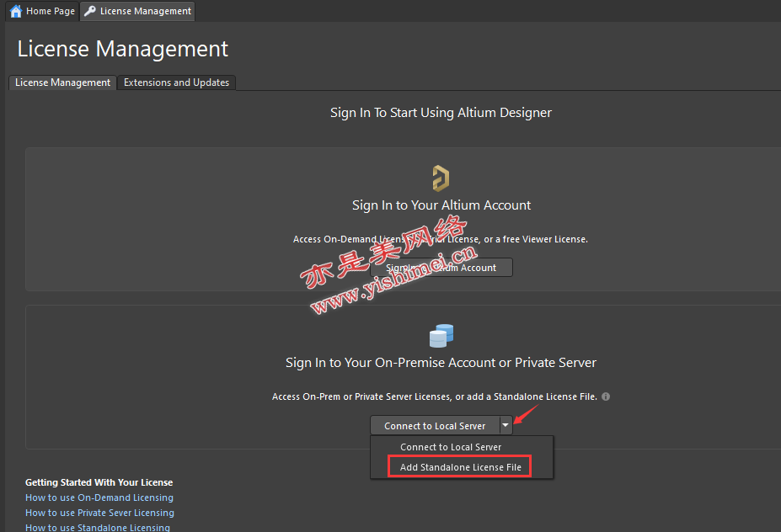Viewport: 781px width, 532px height.
Task: Open the Extensions and Updates tab
Action: click(176, 82)
